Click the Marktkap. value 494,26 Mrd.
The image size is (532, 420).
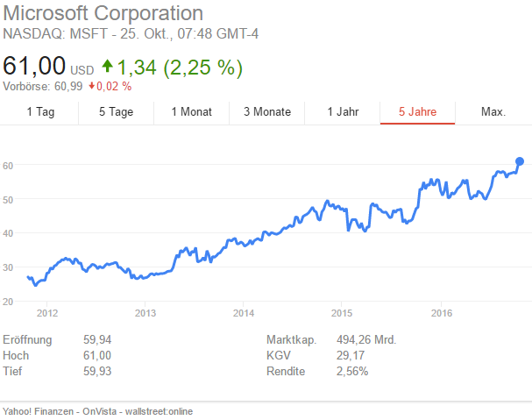tap(366, 339)
